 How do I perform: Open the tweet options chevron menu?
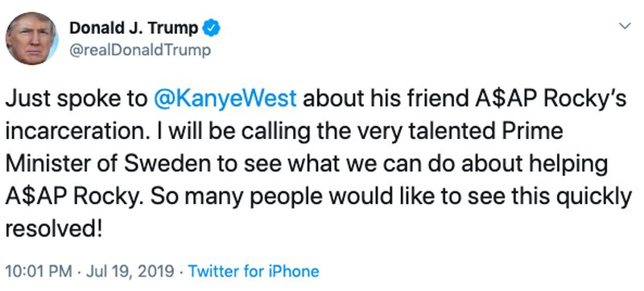click(x=625, y=27)
